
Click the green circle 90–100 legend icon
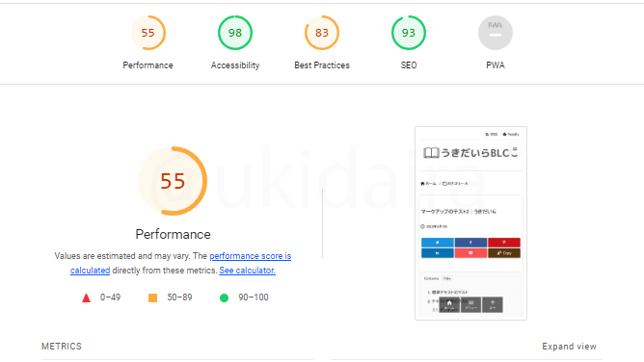click(x=224, y=297)
